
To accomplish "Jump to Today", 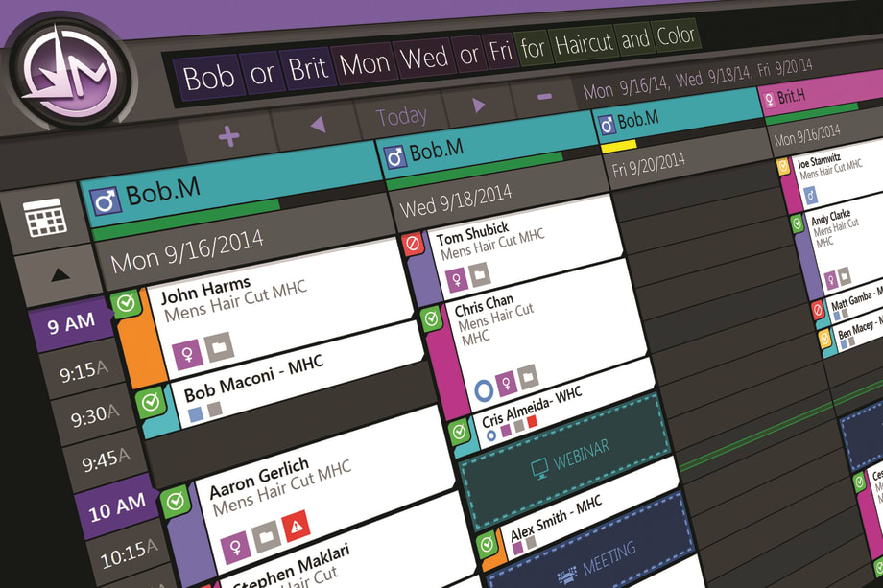I will coord(401,116).
